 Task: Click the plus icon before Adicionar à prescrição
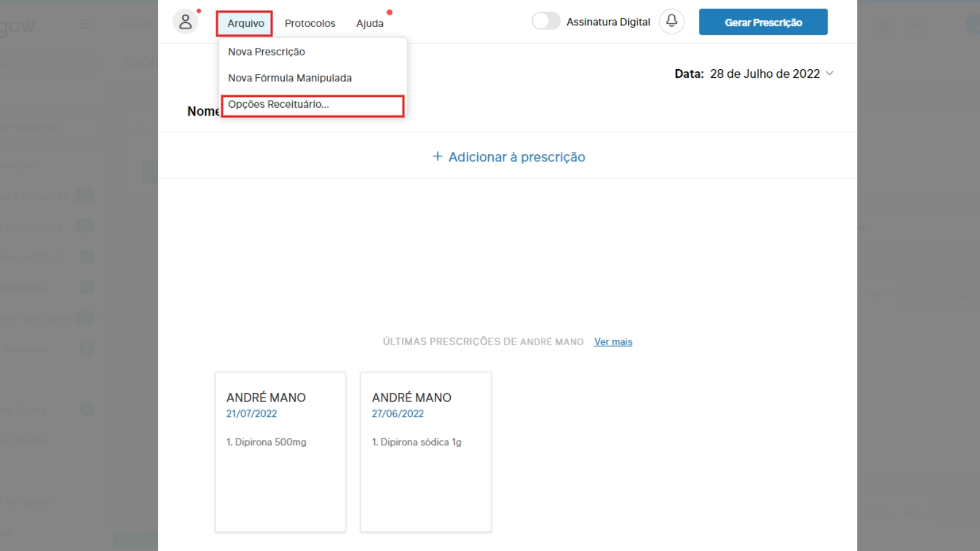(x=437, y=157)
